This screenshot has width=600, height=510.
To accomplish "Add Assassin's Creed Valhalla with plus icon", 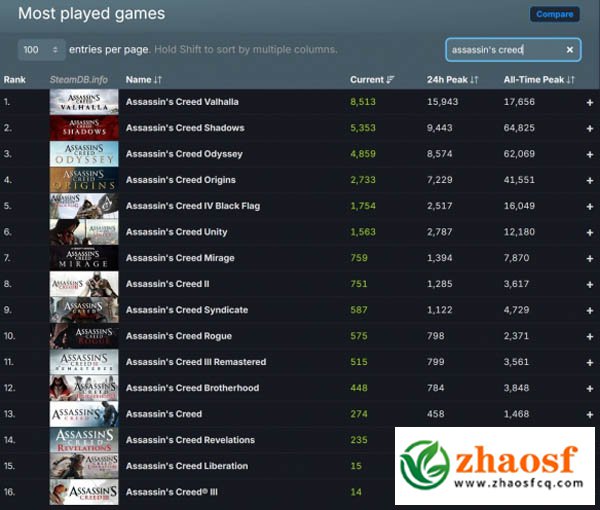I will (x=589, y=102).
